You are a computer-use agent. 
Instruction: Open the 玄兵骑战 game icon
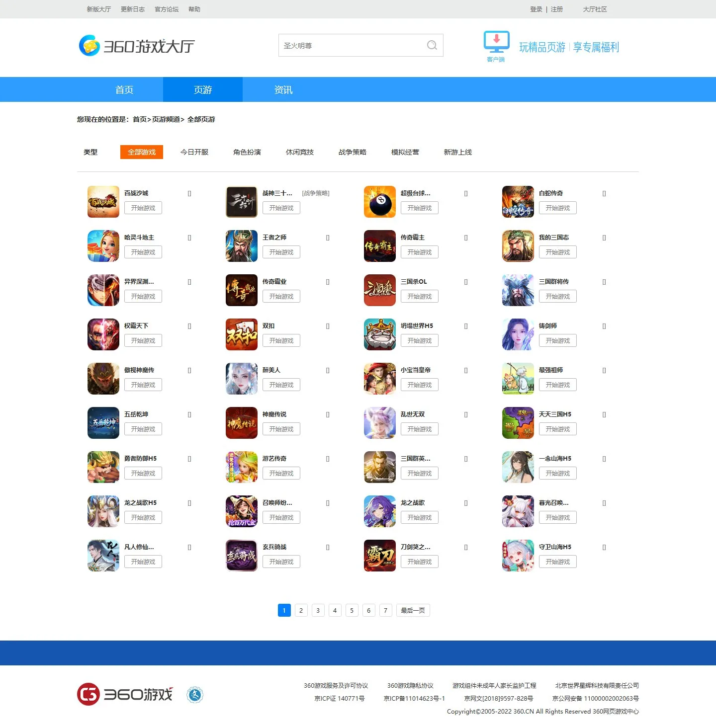[x=242, y=556]
